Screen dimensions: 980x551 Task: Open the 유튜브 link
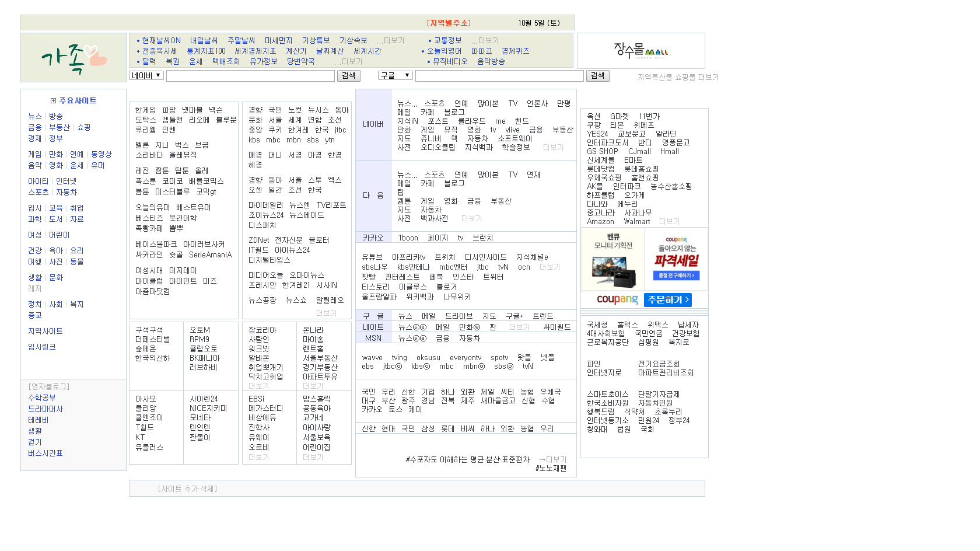[x=372, y=257]
